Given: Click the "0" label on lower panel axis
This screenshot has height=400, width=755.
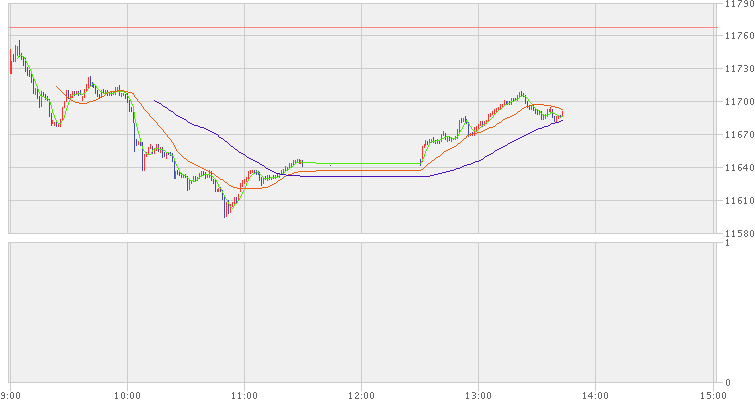Looking at the screenshot, I should tap(728, 381).
